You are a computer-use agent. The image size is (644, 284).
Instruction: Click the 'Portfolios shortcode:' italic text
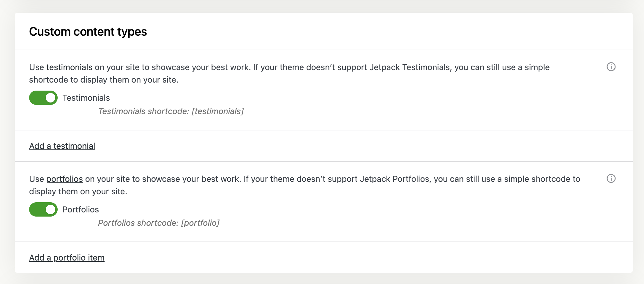pyautogui.click(x=138, y=223)
